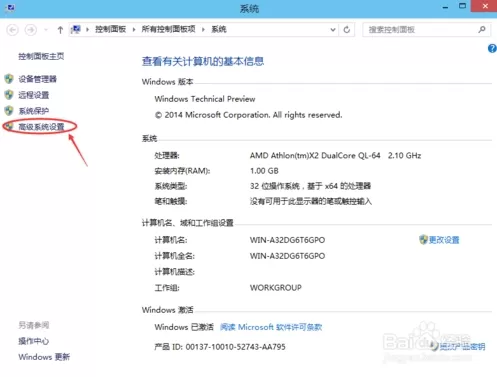
Task: Select the heading 查看有关计算机的基本信息
Action: coord(203,61)
